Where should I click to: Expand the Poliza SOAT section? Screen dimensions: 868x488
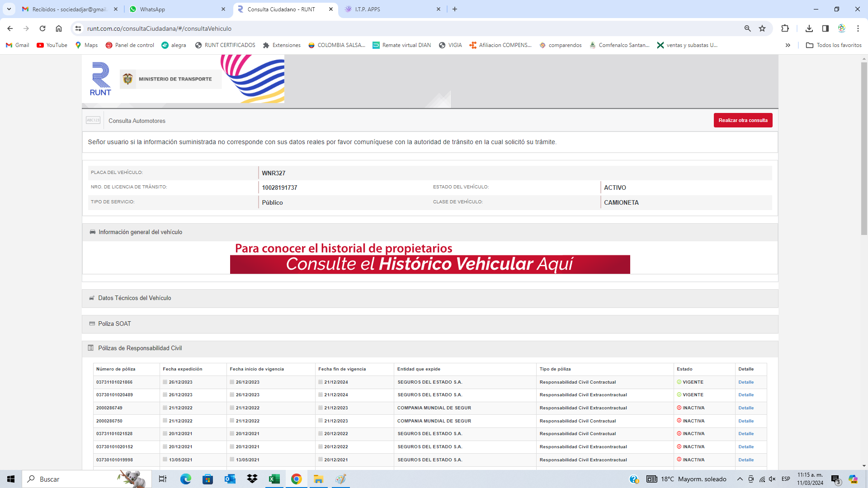[x=114, y=324]
